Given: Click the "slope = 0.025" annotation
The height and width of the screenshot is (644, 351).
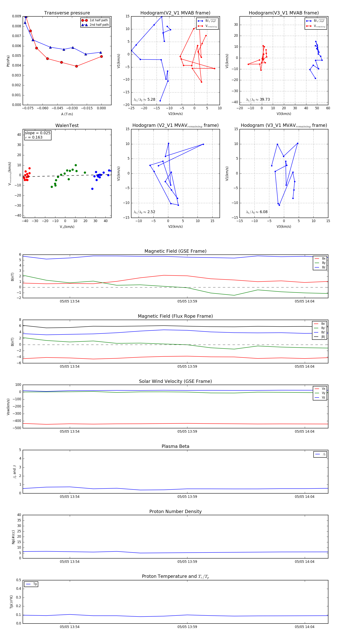Looking at the screenshot, I should pos(37,133).
